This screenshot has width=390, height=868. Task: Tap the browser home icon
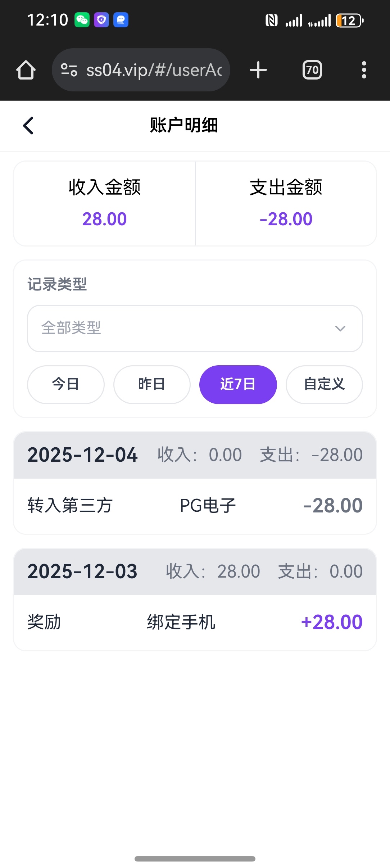26,70
